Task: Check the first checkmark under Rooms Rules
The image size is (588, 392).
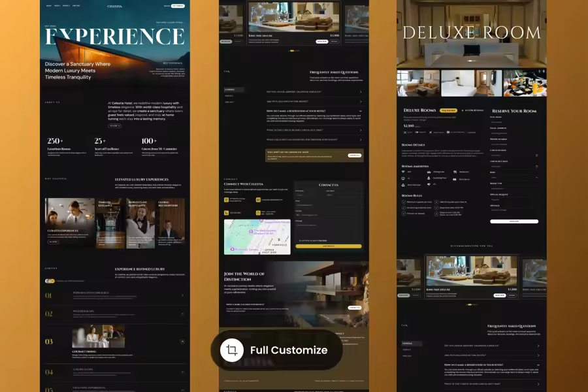Action: point(404,202)
